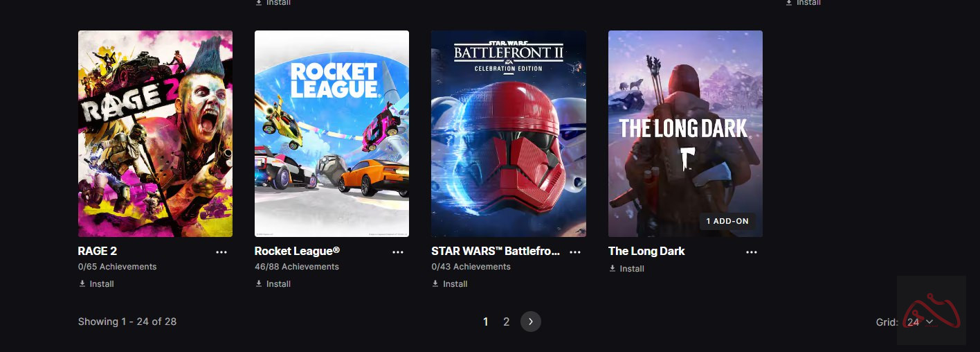980x352 pixels.
Task: Expand the Grid size dropdown
Action: click(920, 322)
